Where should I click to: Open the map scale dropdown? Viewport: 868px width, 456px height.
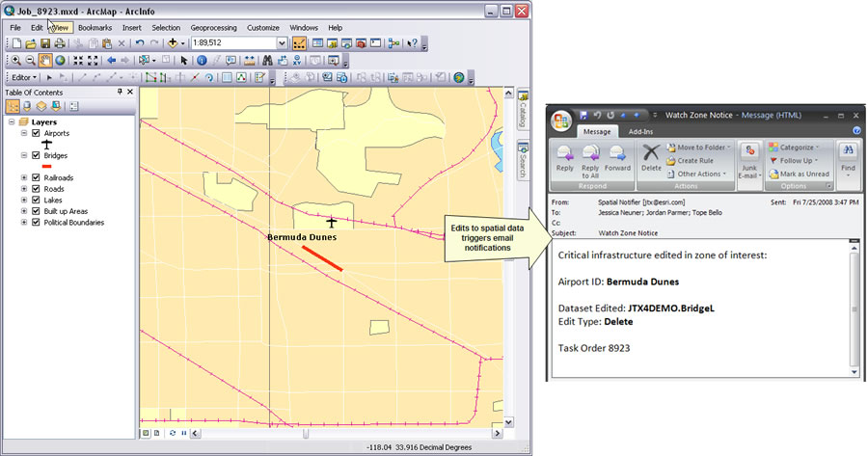282,43
